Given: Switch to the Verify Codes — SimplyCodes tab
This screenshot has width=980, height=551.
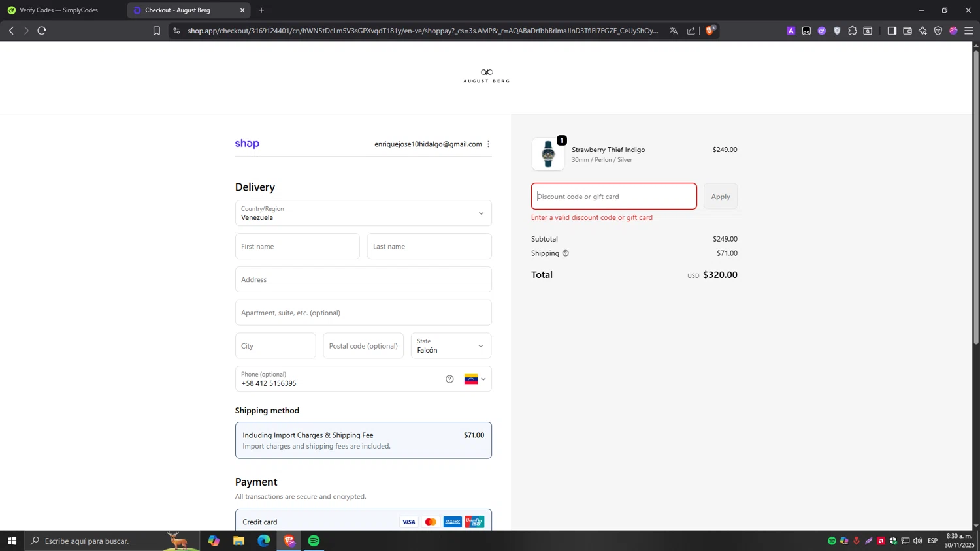Looking at the screenshot, I should pyautogui.click(x=59, y=10).
